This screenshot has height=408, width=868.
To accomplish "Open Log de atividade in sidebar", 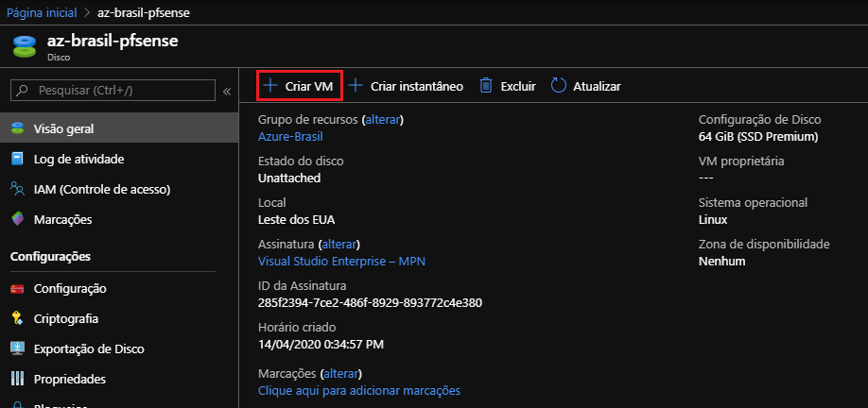I will point(78,159).
